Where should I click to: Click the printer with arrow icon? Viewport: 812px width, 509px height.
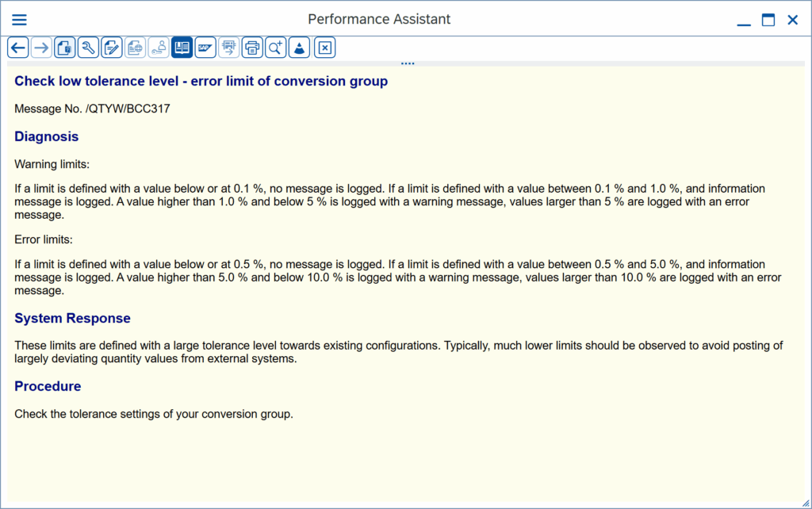(x=229, y=48)
